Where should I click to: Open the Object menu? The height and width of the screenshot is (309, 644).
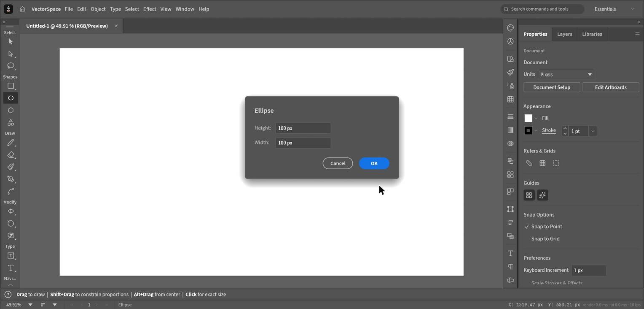(x=98, y=9)
